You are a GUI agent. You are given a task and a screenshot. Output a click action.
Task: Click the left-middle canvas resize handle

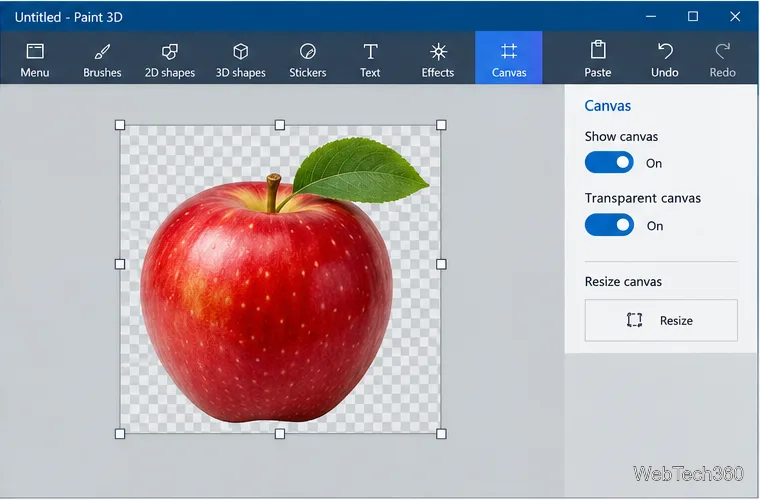pyautogui.click(x=120, y=264)
